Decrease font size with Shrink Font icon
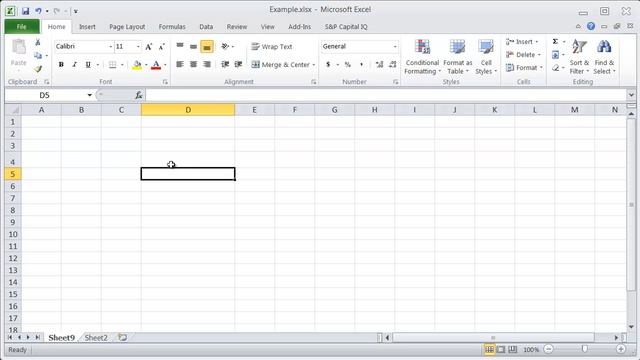This screenshot has height=360, width=640. coord(162,47)
